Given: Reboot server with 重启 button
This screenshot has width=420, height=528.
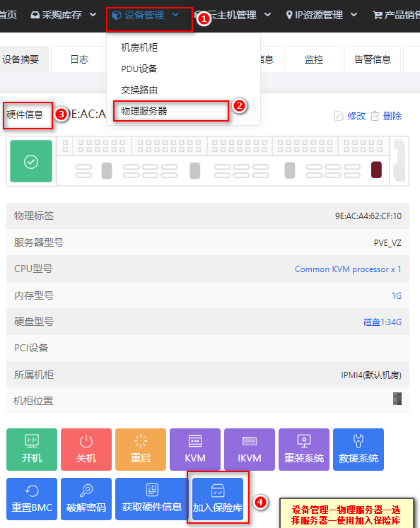Looking at the screenshot, I should pos(141,450).
